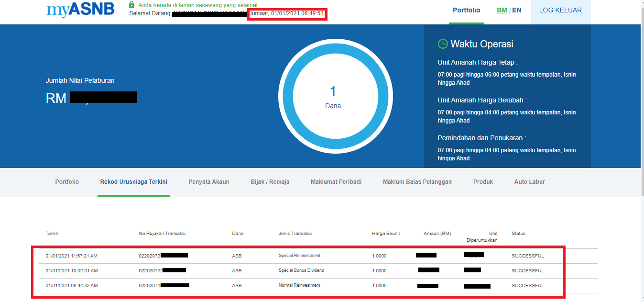Click the myASNB logo
Image resolution: width=644 pixels, height=302 pixels.
point(80,10)
